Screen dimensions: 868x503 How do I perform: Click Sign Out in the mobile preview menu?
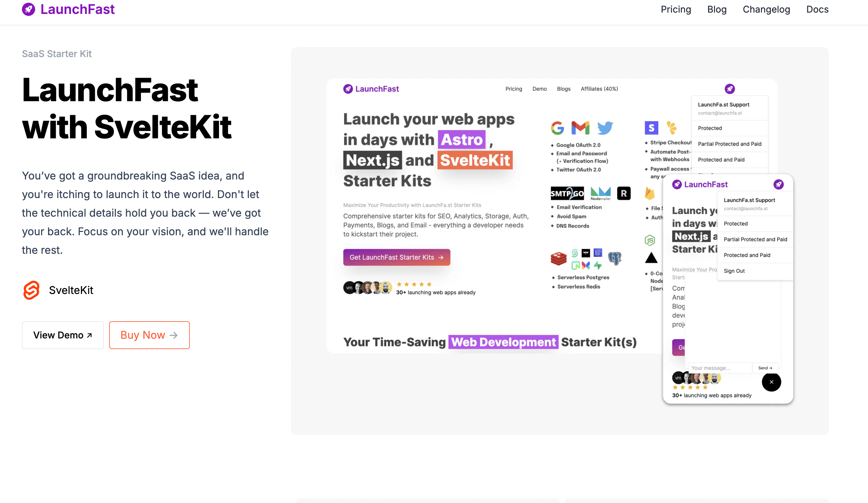pos(755,271)
